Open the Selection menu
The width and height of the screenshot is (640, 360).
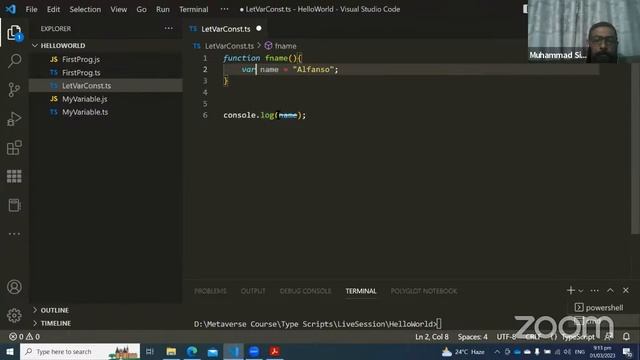tap(85, 9)
